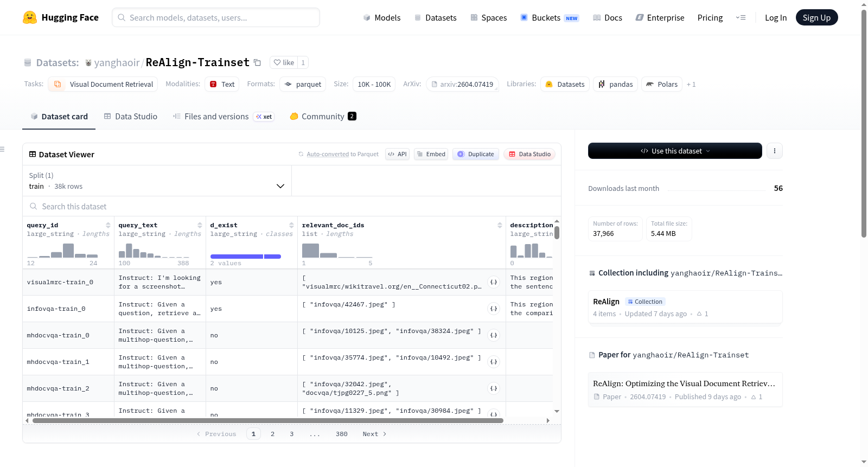The width and height of the screenshot is (868, 467).
Task: Go to page 3 of the dataset
Action: pyautogui.click(x=291, y=434)
